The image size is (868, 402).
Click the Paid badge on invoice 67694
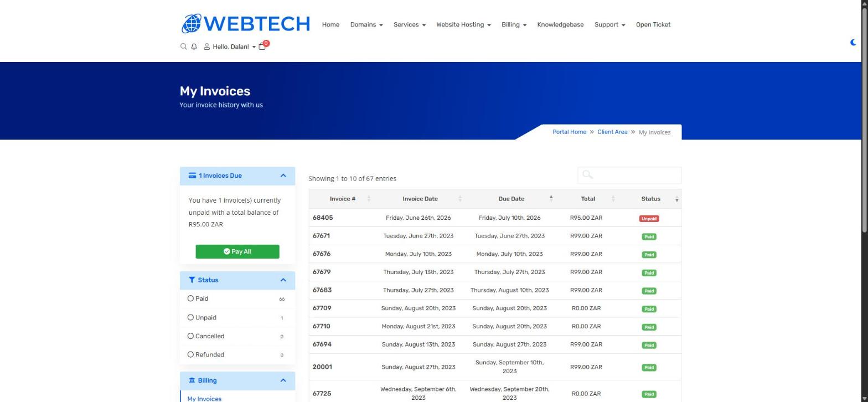[x=649, y=345]
